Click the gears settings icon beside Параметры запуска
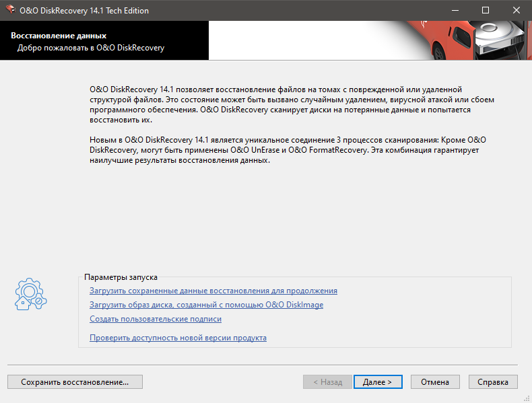Screen dimensions: 532x403 coord(30,294)
